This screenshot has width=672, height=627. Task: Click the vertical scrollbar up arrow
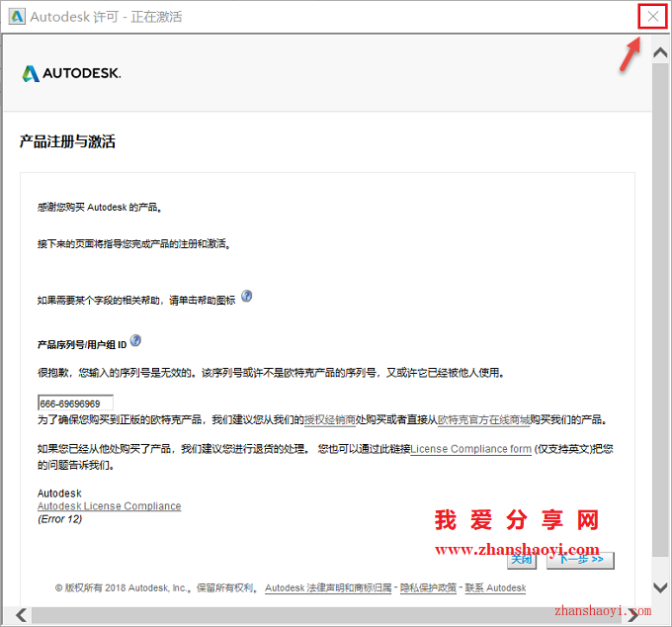tap(660, 52)
